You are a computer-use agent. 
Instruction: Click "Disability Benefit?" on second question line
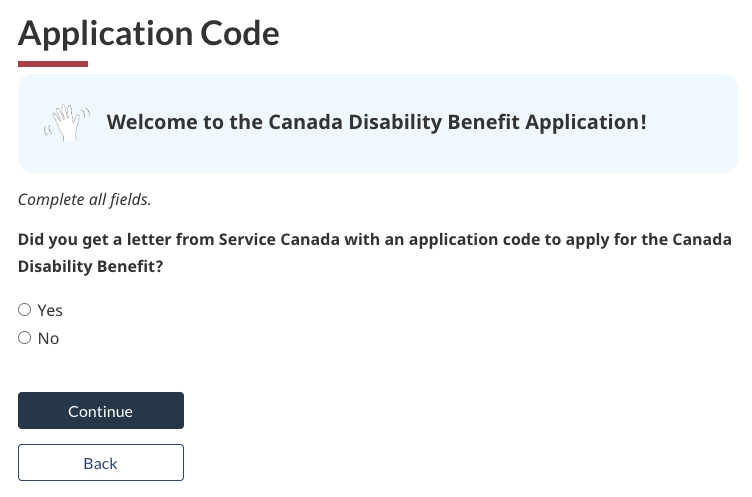(x=91, y=266)
